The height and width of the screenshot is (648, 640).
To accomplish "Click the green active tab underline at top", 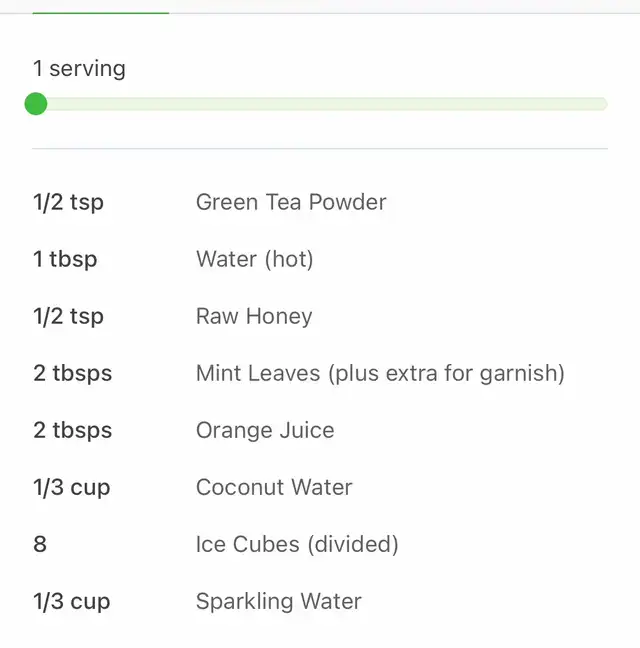I will (x=100, y=12).
